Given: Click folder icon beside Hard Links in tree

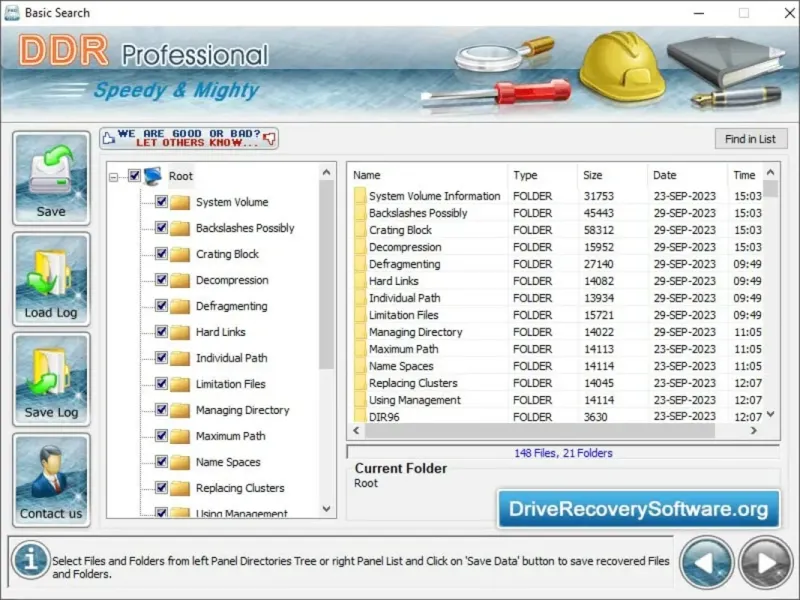Looking at the screenshot, I should click(x=180, y=332).
